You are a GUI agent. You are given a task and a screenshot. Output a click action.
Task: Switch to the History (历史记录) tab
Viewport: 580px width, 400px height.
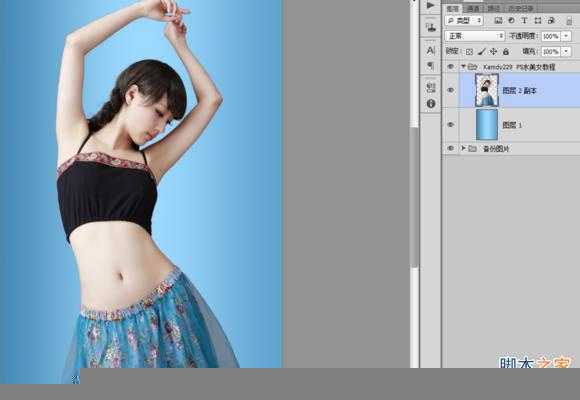coord(521,9)
